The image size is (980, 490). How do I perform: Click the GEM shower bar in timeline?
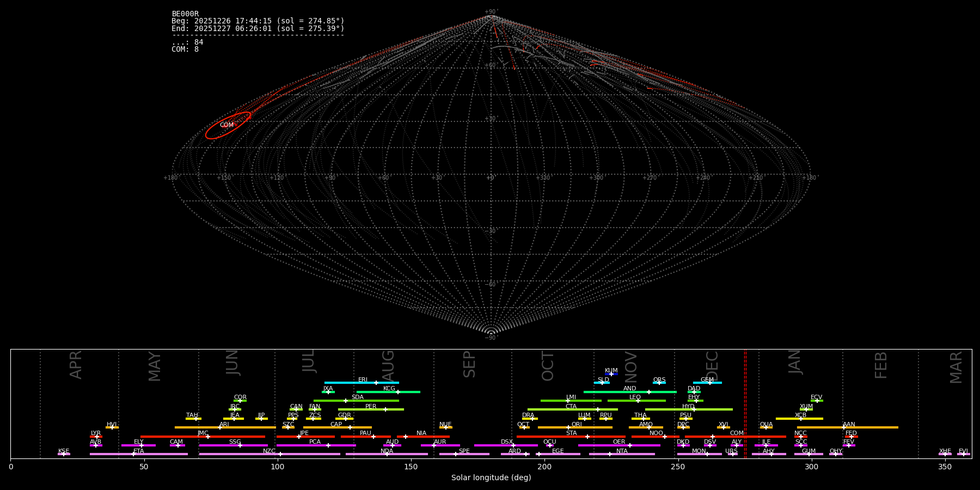[x=707, y=383]
